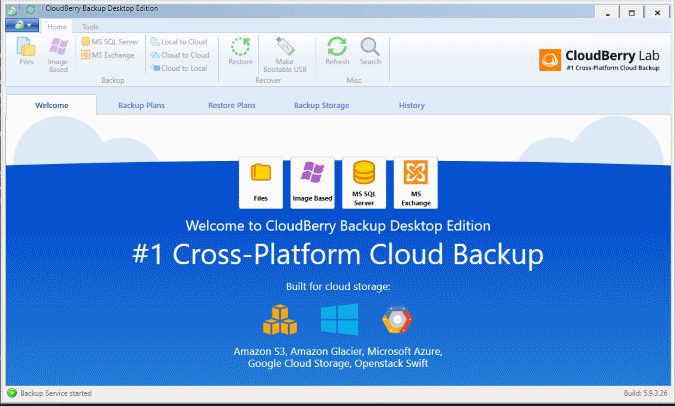Open the Files backup ribbon icon

pyautogui.click(x=26, y=51)
